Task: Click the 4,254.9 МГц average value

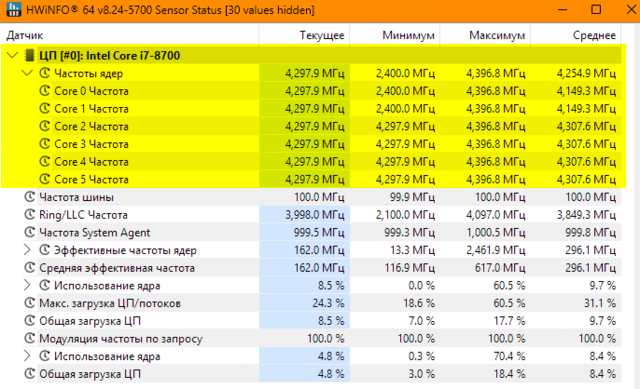Action: click(586, 73)
